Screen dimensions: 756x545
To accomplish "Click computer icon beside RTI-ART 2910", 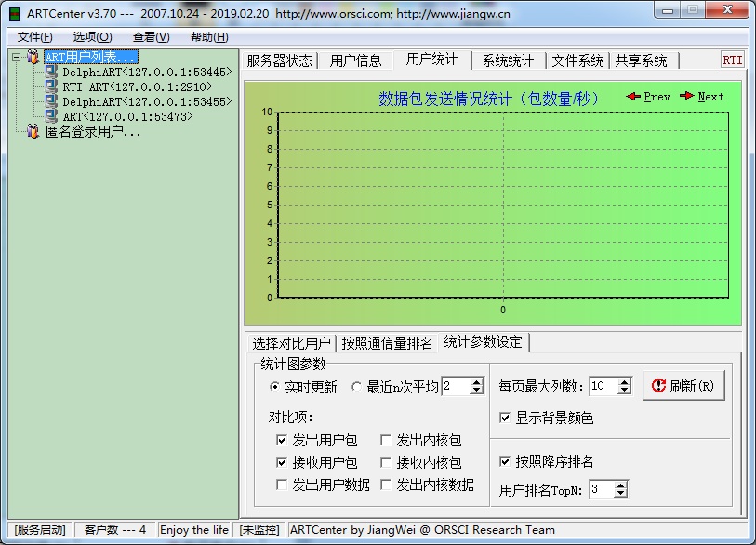I will pyautogui.click(x=51, y=86).
